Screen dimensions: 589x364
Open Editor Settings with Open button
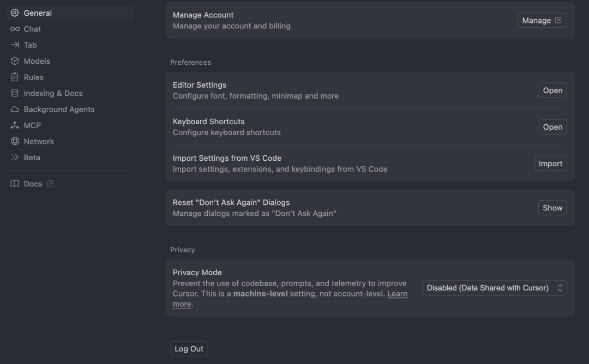552,90
